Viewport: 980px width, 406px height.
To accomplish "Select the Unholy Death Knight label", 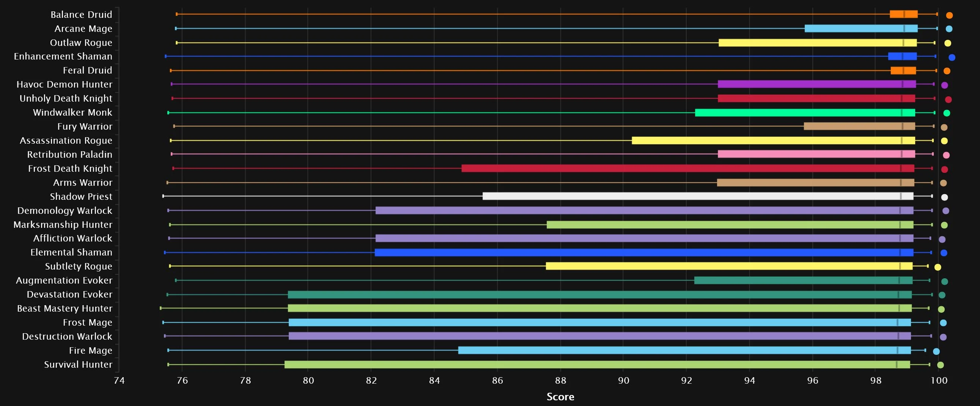I will coord(66,99).
